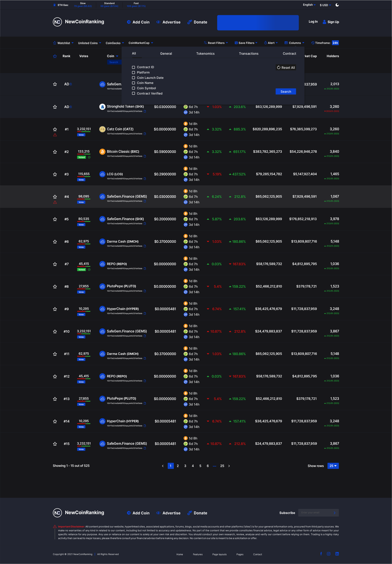
Task: Vote for LCG coin
Action: click(x=81, y=180)
